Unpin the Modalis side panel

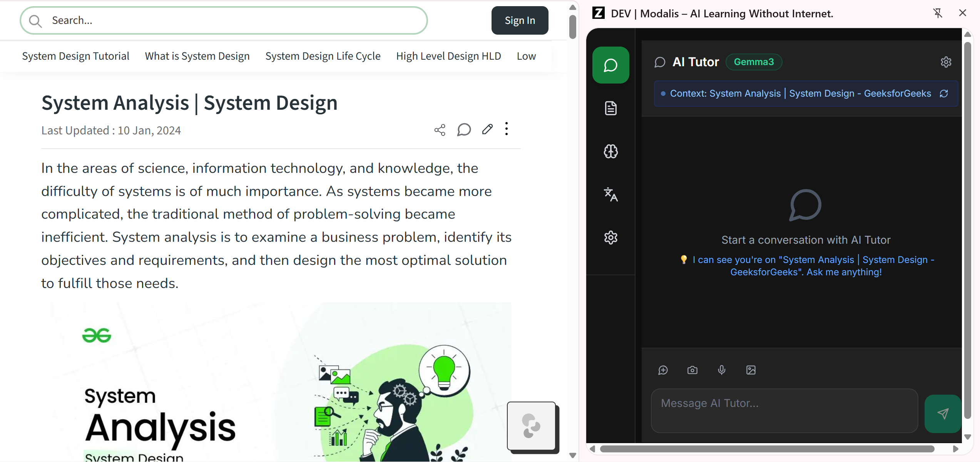pyautogui.click(x=938, y=13)
